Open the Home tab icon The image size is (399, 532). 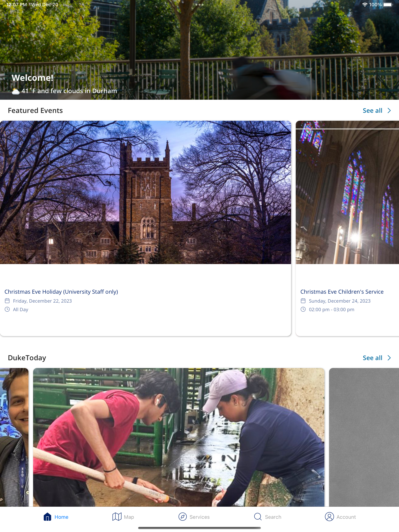tap(47, 517)
